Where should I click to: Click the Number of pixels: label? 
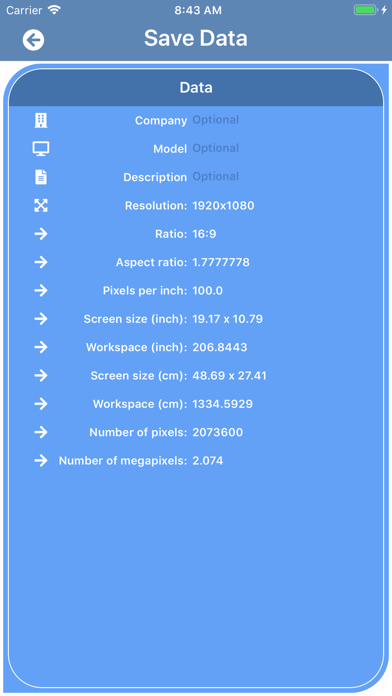(x=138, y=432)
